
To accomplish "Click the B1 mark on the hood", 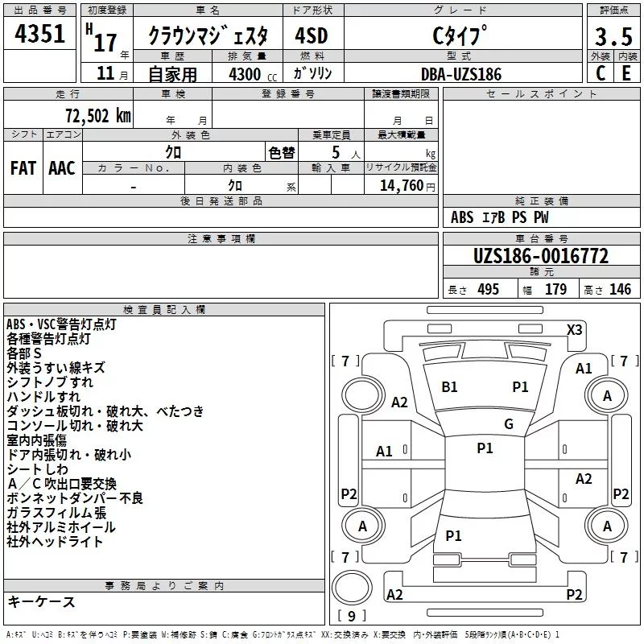I will [x=449, y=387].
